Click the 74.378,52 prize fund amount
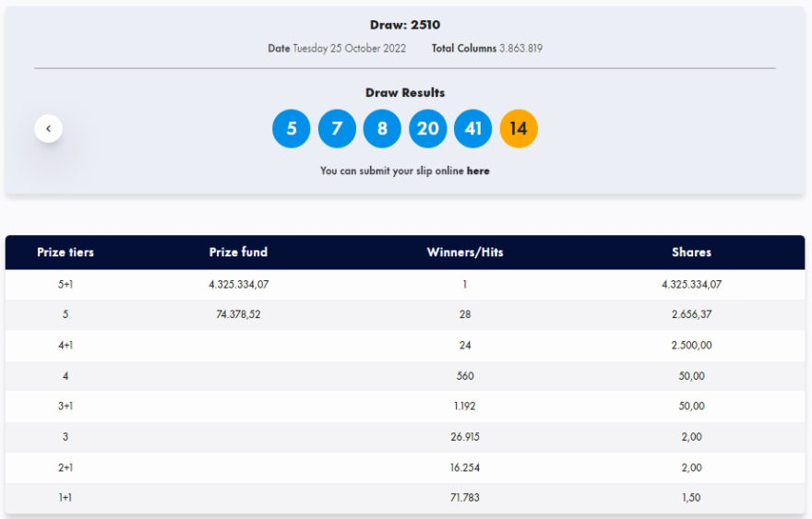Screen dimensions: 812x519 pyautogui.click(x=238, y=314)
